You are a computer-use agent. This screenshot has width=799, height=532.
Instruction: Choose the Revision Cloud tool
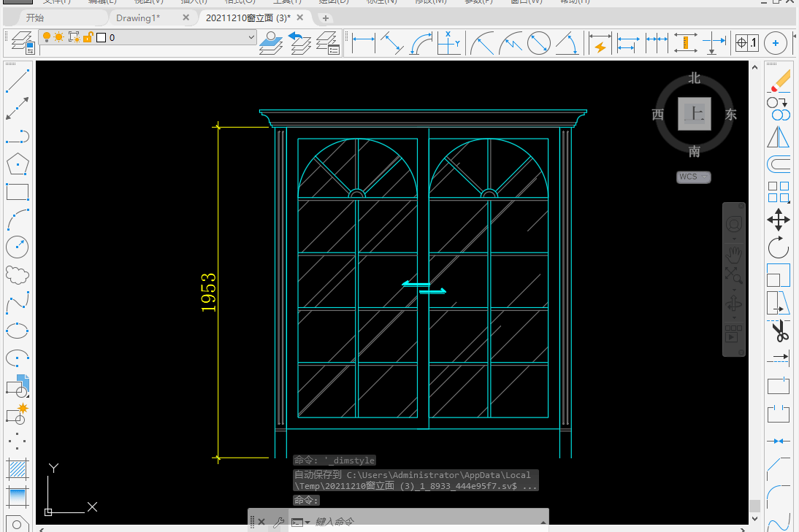click(17, 275)
